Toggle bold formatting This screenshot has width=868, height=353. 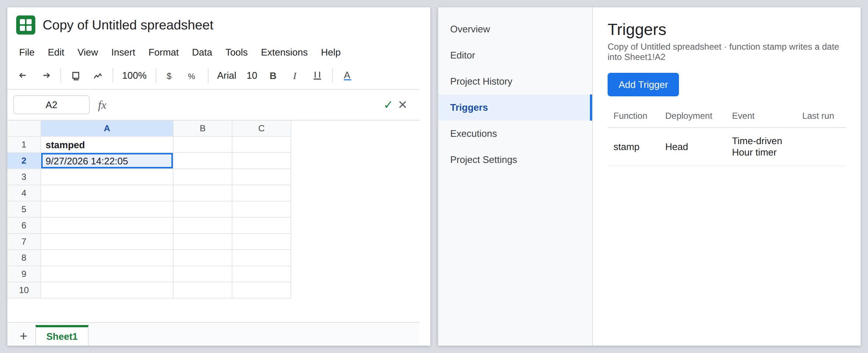click(x=273, y=76)
